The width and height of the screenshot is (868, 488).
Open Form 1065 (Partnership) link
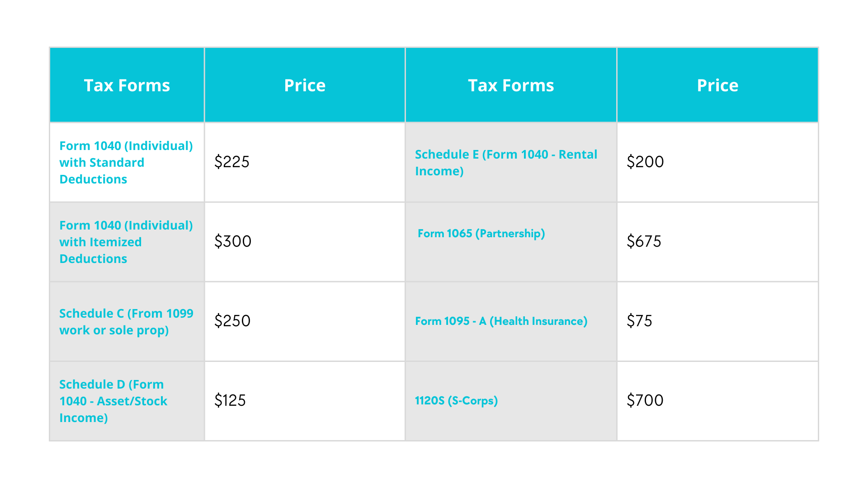click(481, 233)
